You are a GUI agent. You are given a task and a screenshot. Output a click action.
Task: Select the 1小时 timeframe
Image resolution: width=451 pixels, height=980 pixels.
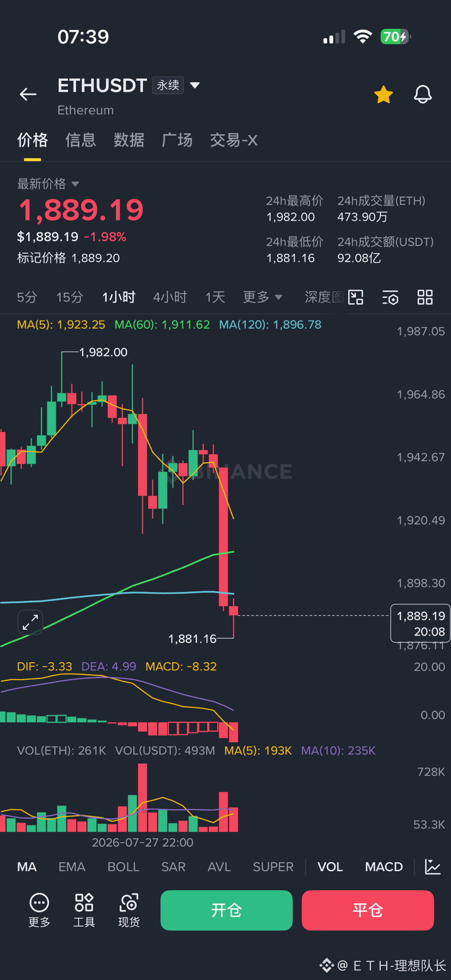(119, 297)
